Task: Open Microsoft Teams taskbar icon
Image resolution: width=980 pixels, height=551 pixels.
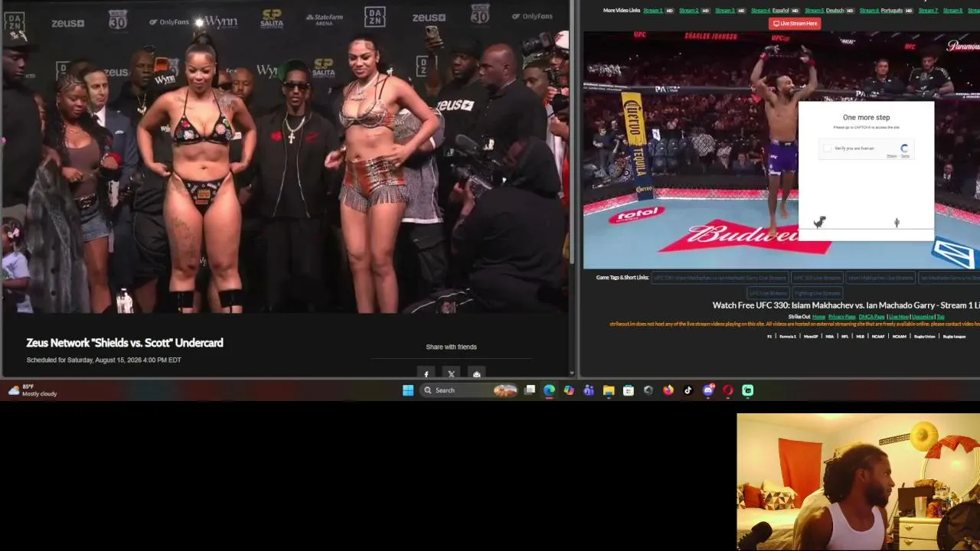Action: coord(589,390)
